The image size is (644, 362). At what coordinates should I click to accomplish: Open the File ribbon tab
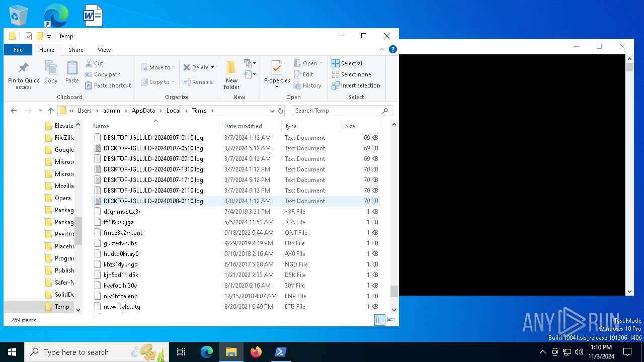pyautogui.click(x=18, y=50)
